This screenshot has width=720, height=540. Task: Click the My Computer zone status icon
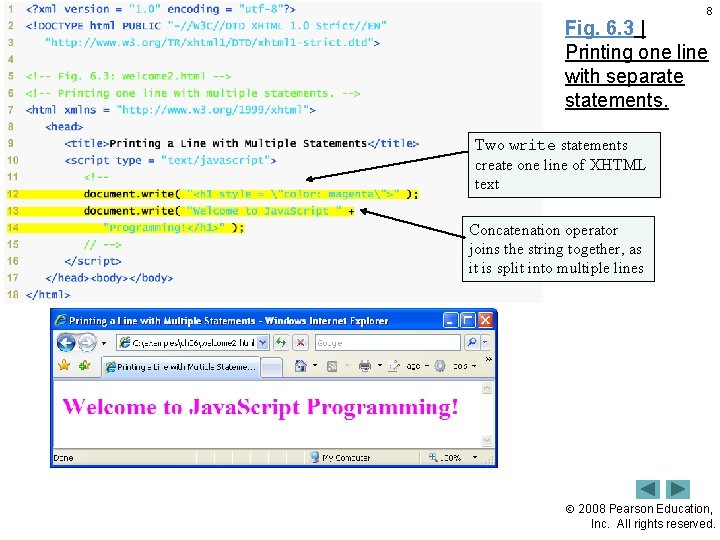click(x=315, y=457)
